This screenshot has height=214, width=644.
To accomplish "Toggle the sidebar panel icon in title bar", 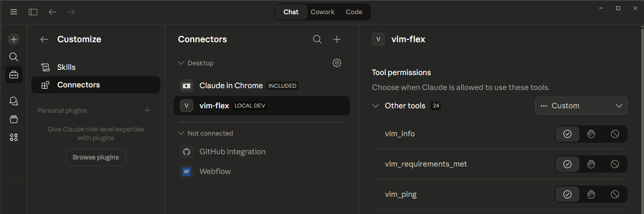I will pyautogui.click(x=33, y=12).
